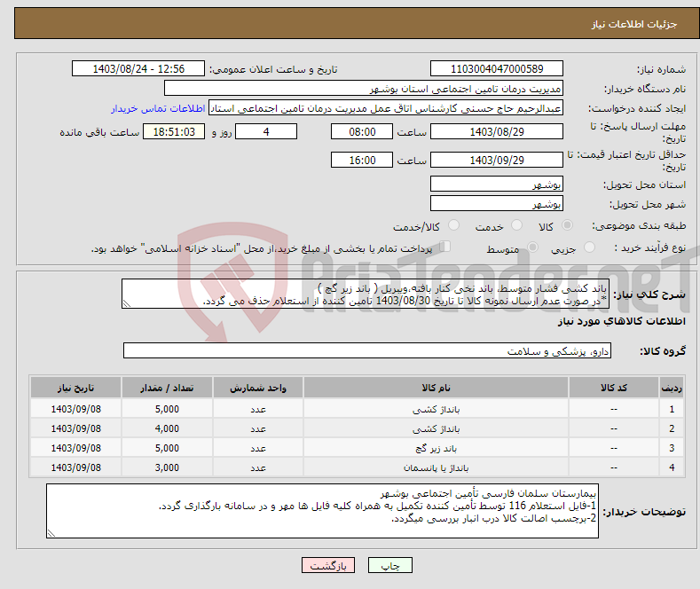The width and height of the screenshot is (700, 589).
Task: Click the response deadline date 1403/08/29
Action: click(x=497, y=131)
